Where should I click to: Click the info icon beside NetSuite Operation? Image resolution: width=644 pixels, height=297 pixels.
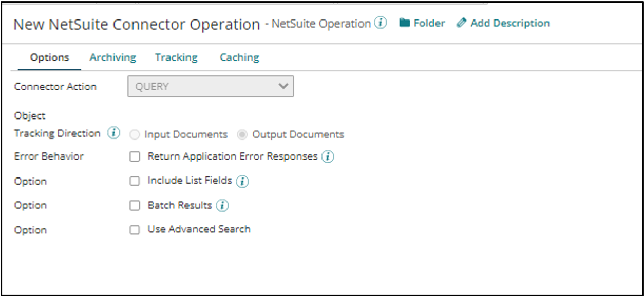click(381, 23)
